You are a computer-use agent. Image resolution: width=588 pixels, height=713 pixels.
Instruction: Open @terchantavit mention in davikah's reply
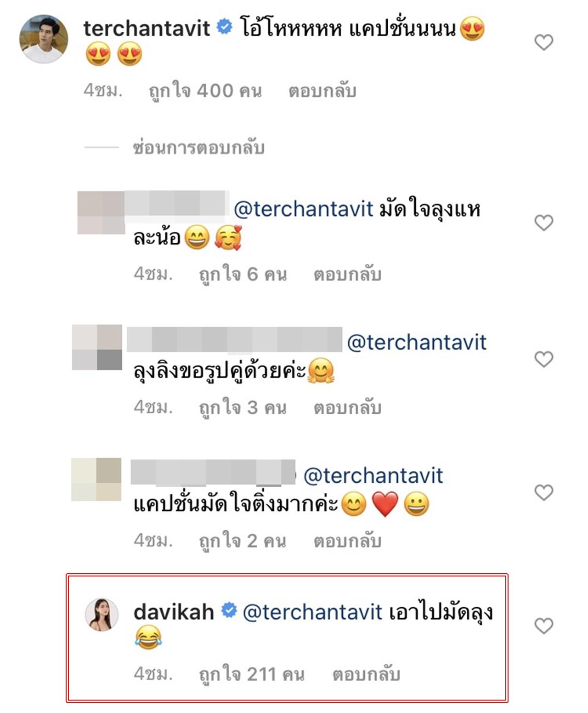[312, 612]
